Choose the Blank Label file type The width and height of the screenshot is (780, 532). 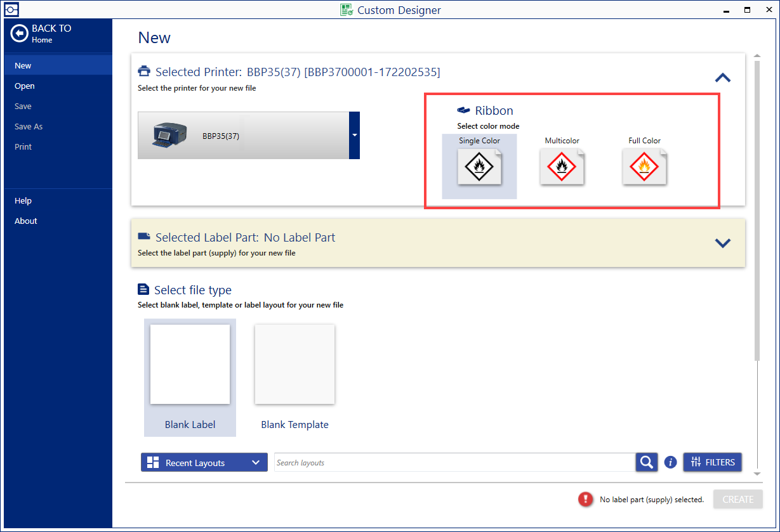(x=190, y=365)
